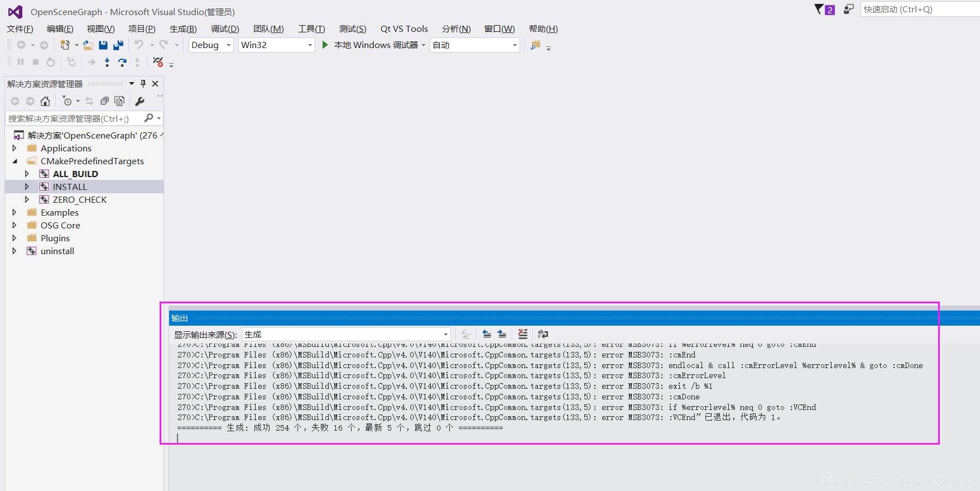Select the INSTALL project
Image resolution: width=980 pixels, height=491 pixels.
pos(70,187)
